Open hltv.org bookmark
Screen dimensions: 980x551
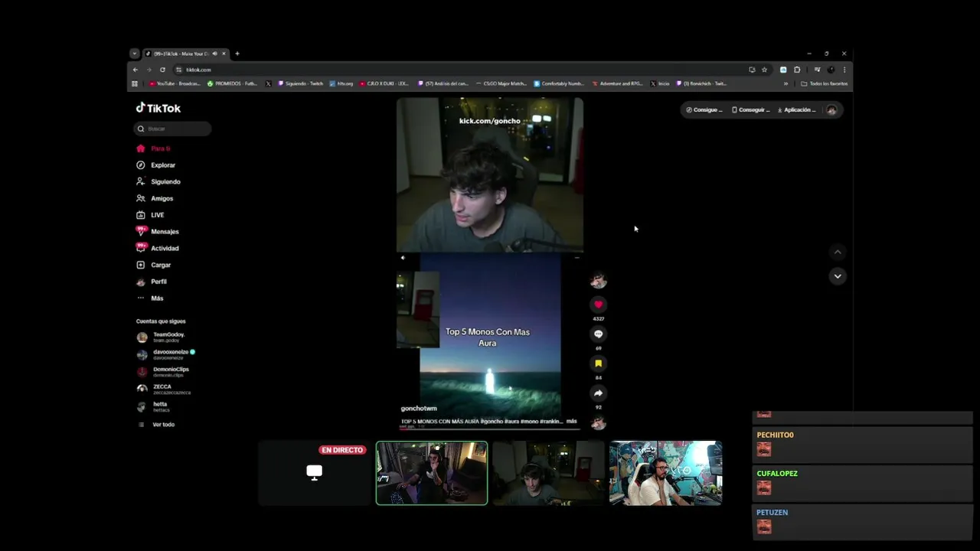pos(341,83)
